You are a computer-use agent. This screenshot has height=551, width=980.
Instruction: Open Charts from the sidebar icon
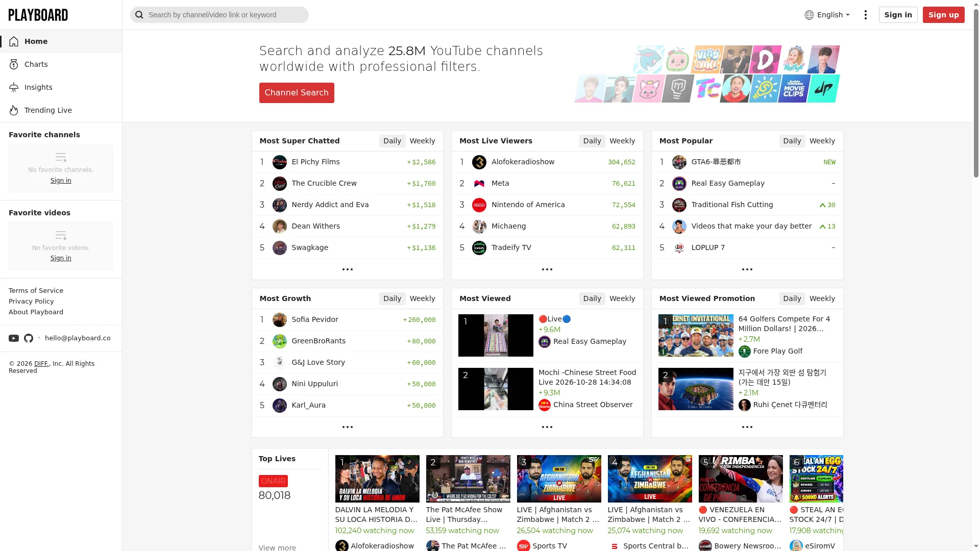click(x=14, y=64)
